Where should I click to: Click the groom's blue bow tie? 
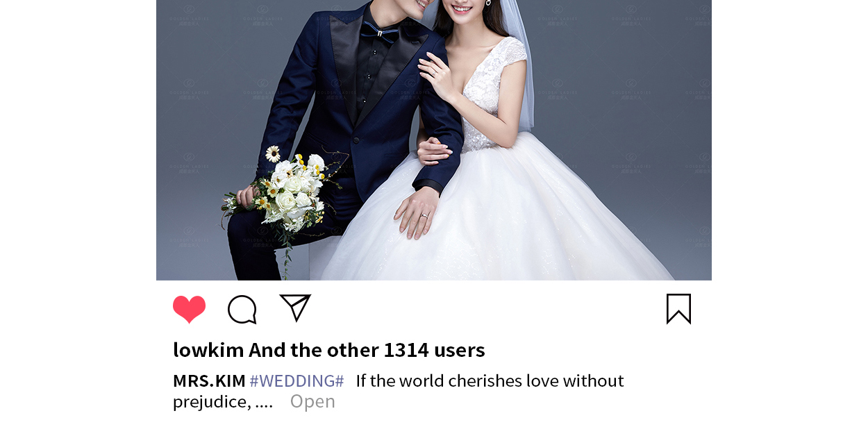point(379,32)
